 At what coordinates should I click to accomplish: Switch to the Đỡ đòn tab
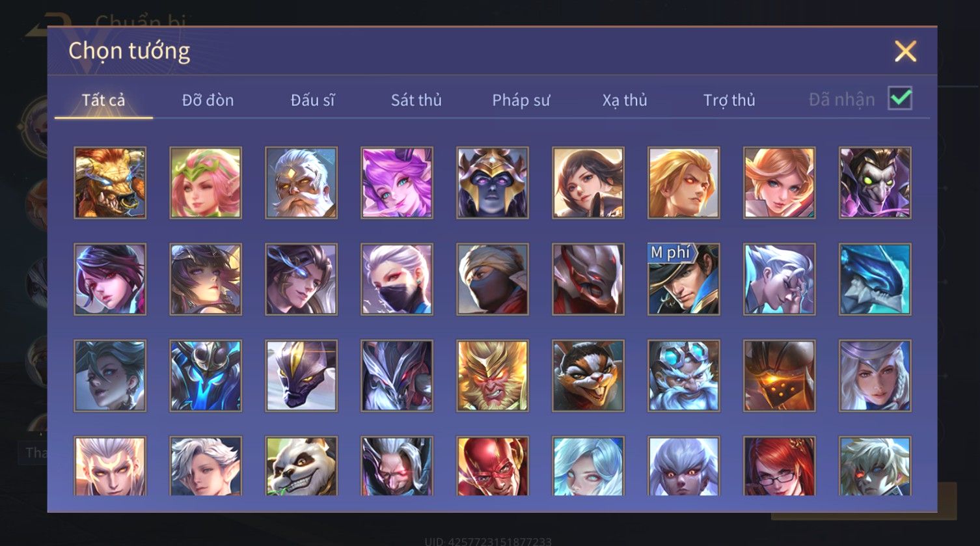tap(208, 100)
